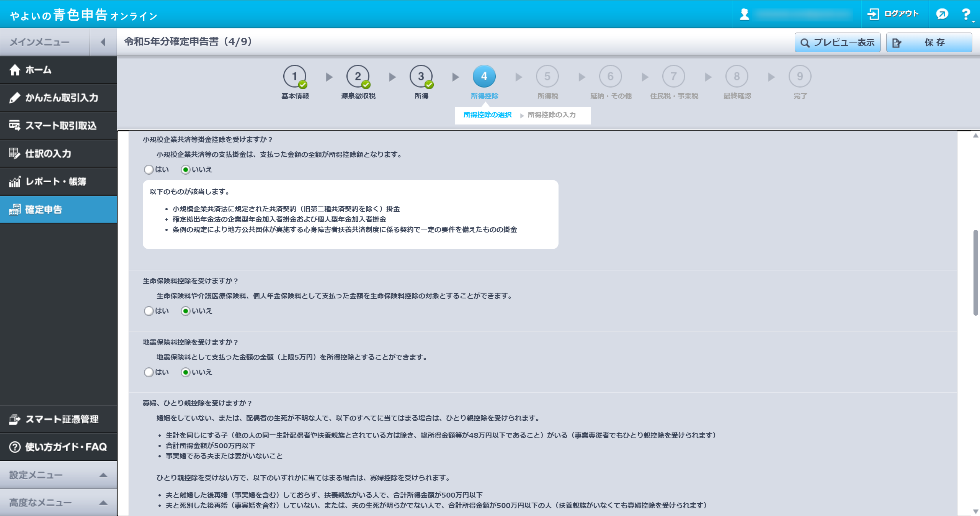980x516 pixels.
Task: Click the 仕訳の入力 ledger icon
Action: click(15, 154)
